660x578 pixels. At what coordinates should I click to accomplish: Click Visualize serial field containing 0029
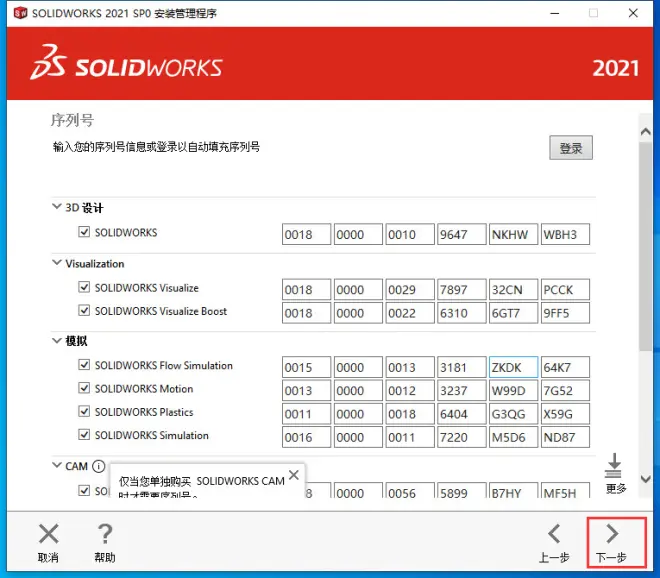click(x=410, y=290)
